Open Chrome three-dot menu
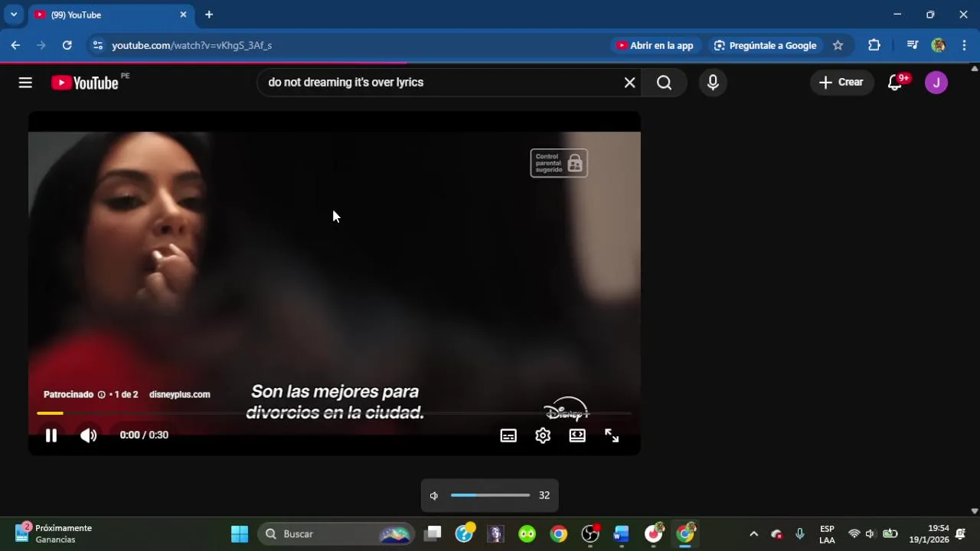 tap(964, 45)
